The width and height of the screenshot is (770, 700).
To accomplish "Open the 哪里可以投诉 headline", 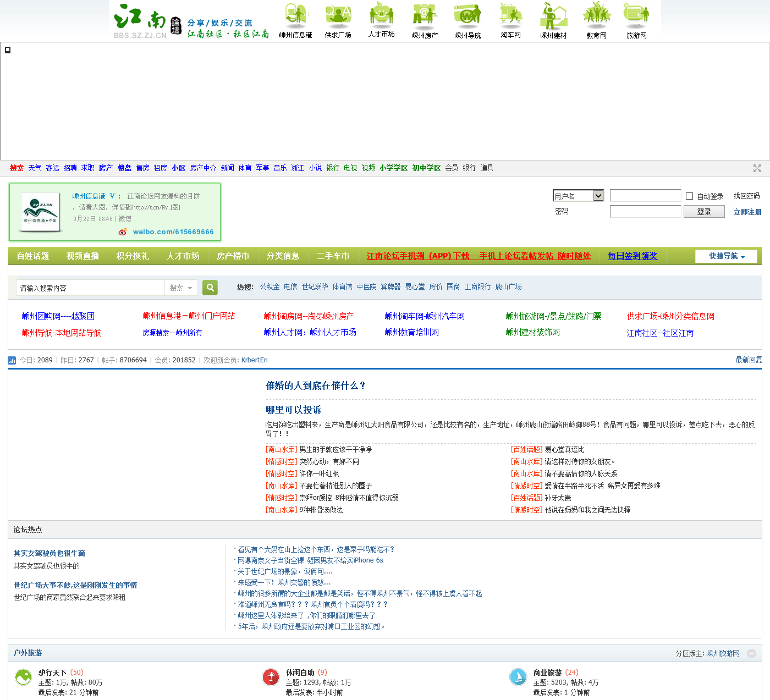I will pyautogui.click(x=294, y=410).
